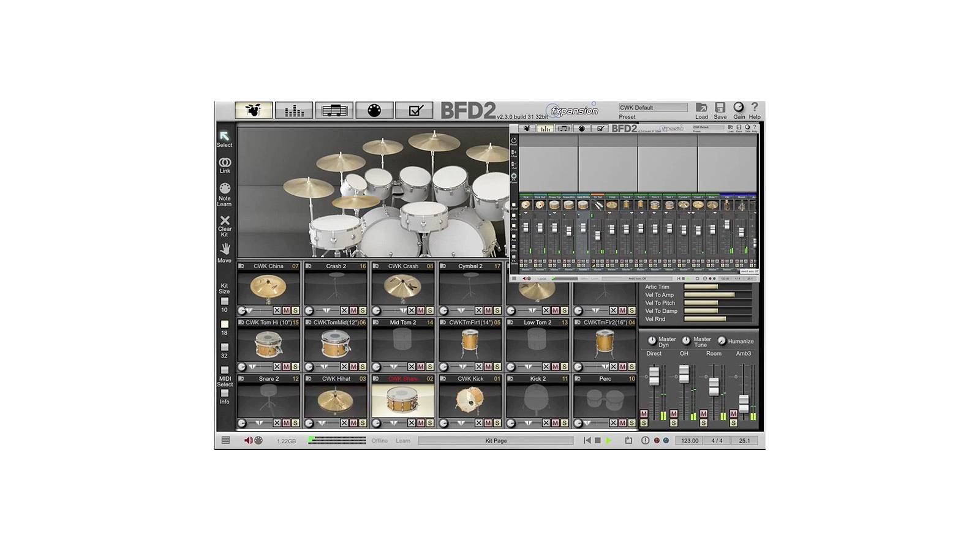Click the Reset icon in overlay mixer window
Viewport: 980px width, 551px height.
coord(513,141)
